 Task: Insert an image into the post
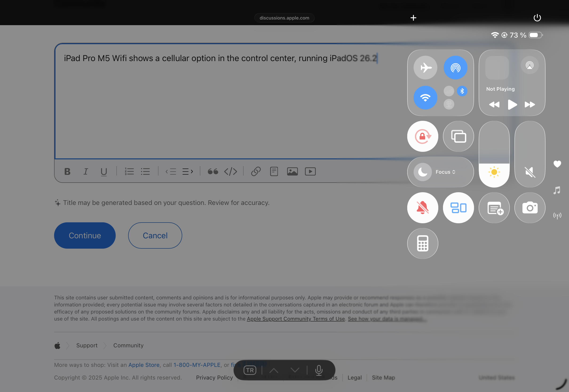coord(292,171)
